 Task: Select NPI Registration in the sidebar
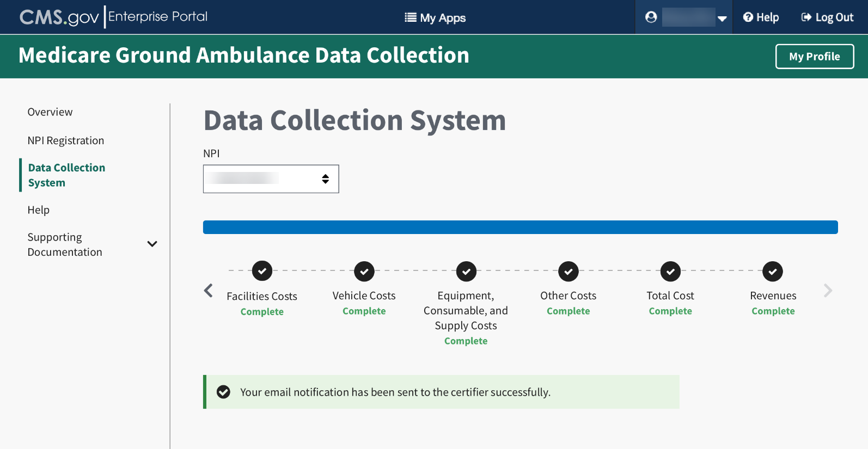coord(66,140)
